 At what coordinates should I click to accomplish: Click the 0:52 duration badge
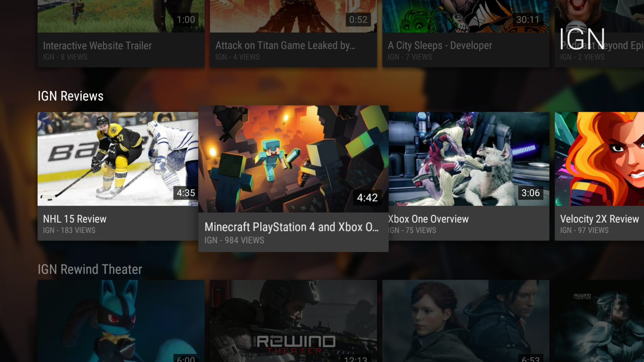click(x=358, y=20)
